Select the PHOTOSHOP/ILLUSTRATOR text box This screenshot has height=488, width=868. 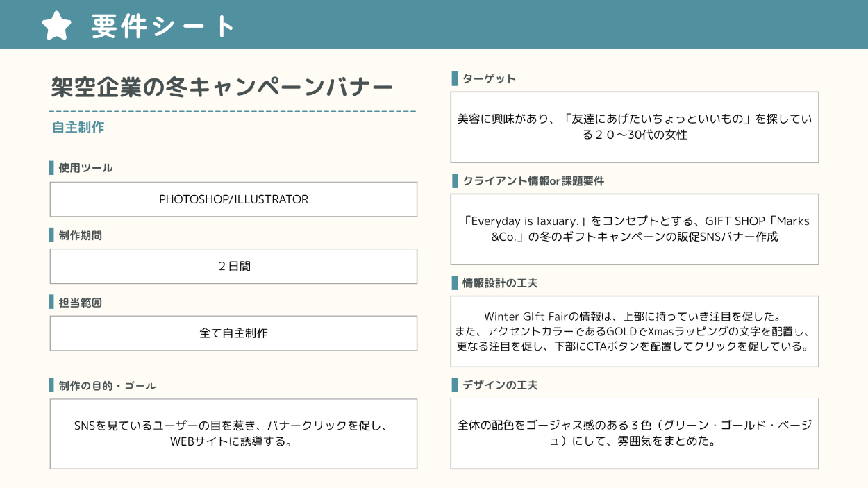233,199
